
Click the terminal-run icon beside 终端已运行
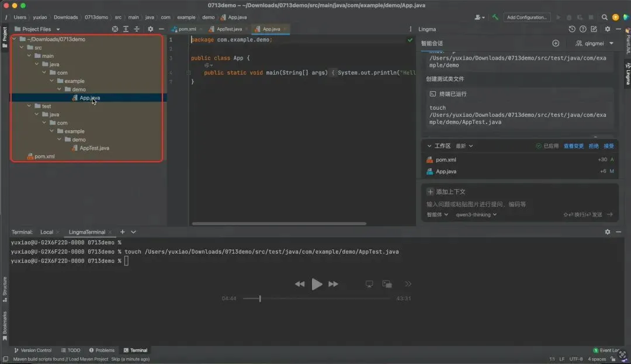[432, 93]
